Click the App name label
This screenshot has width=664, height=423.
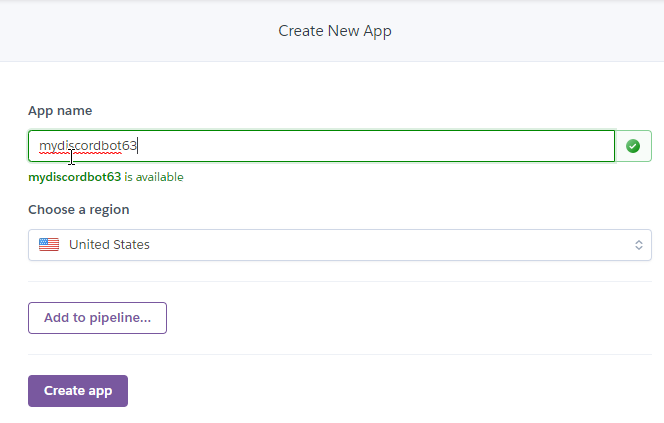[x=60, y=111]
